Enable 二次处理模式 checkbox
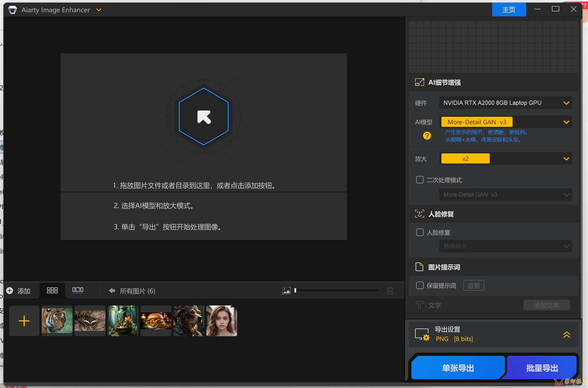 420,180
